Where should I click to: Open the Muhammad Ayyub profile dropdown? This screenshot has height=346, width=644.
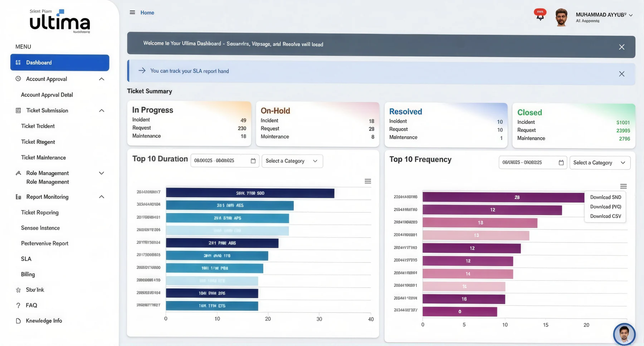pos(604,17)
